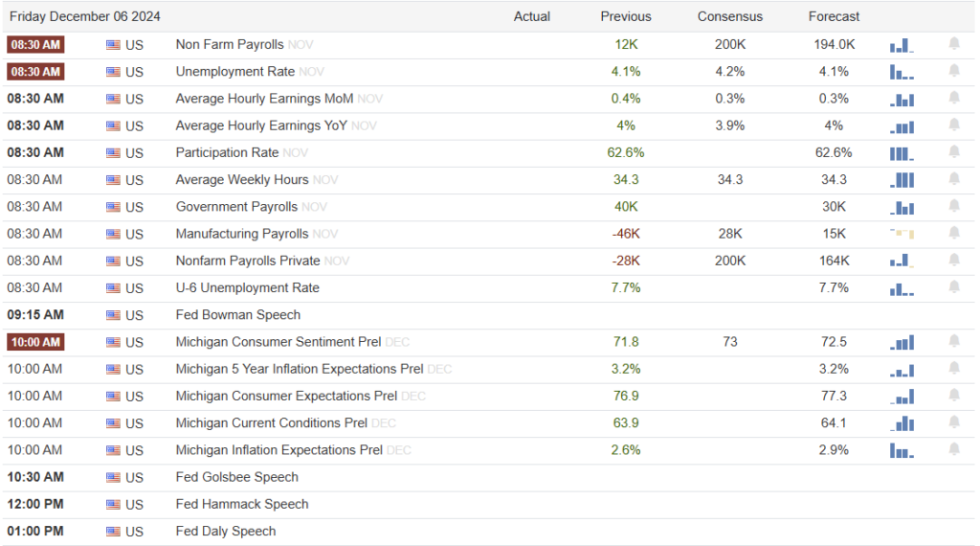Click the Friday December 06 2024 date header
The height and width of the screenshot is (546, 980).
(85, 16)
